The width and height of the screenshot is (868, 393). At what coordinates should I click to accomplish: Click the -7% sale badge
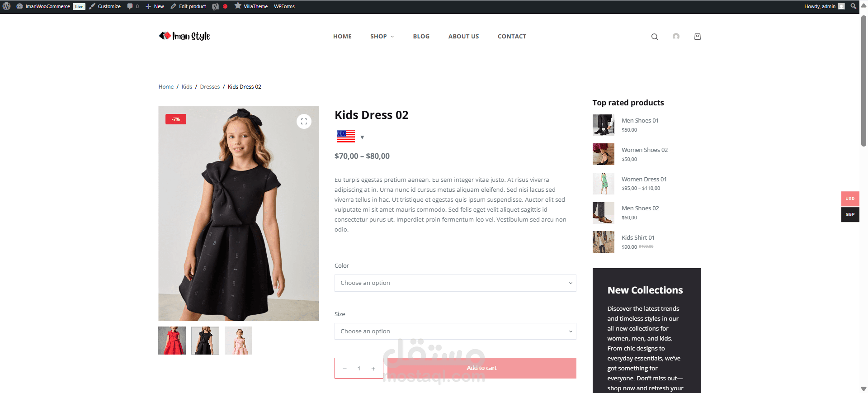176,119
